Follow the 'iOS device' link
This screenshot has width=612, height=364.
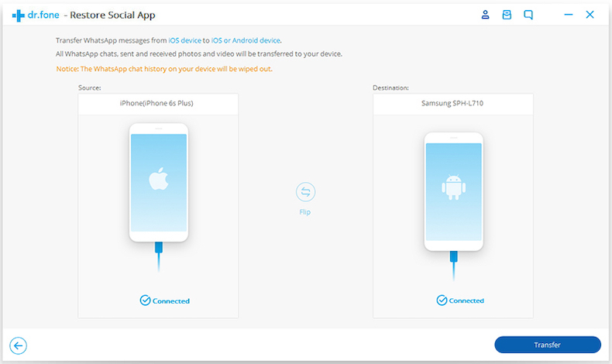[x=184, y=40]
